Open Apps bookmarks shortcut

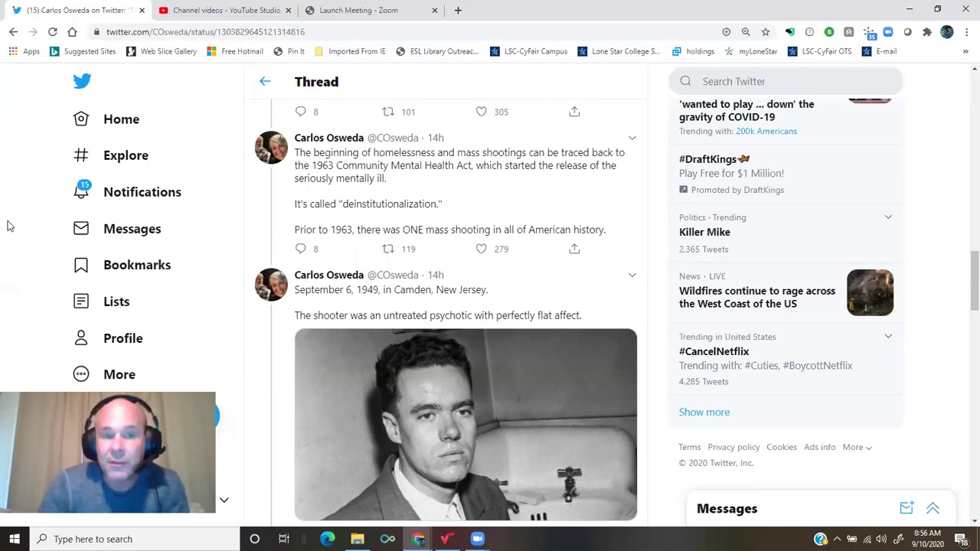[x=24, y=51]
